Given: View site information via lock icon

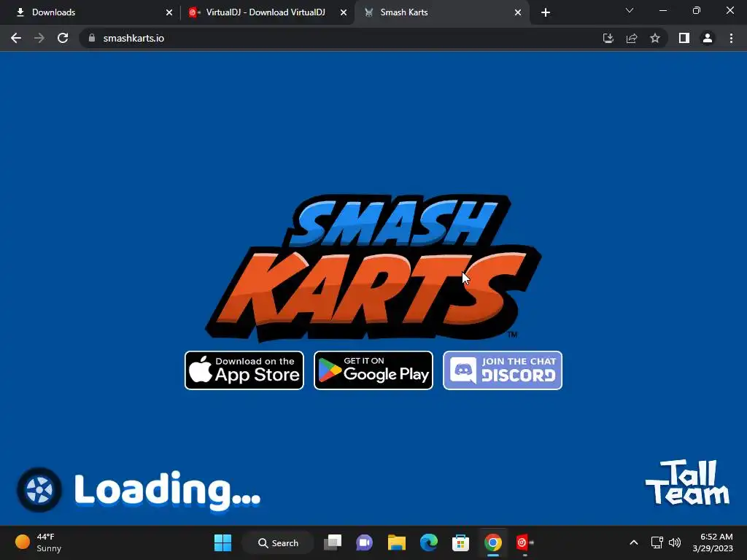Looking at the screenshot, I should pos(92,38).
